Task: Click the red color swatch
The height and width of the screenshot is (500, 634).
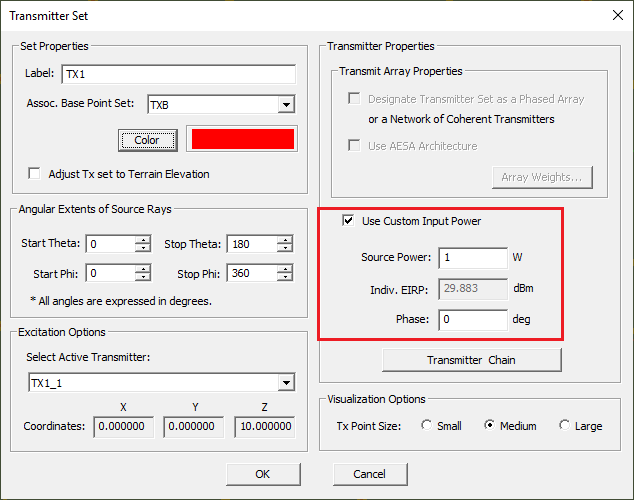Action: click(240, 139)
